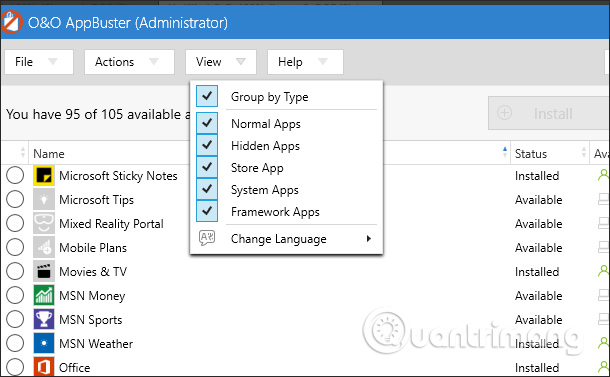Uncheck the Normal Apps checkbox
Viewport: 610px width, 377px height.
[x=207, y=123]
